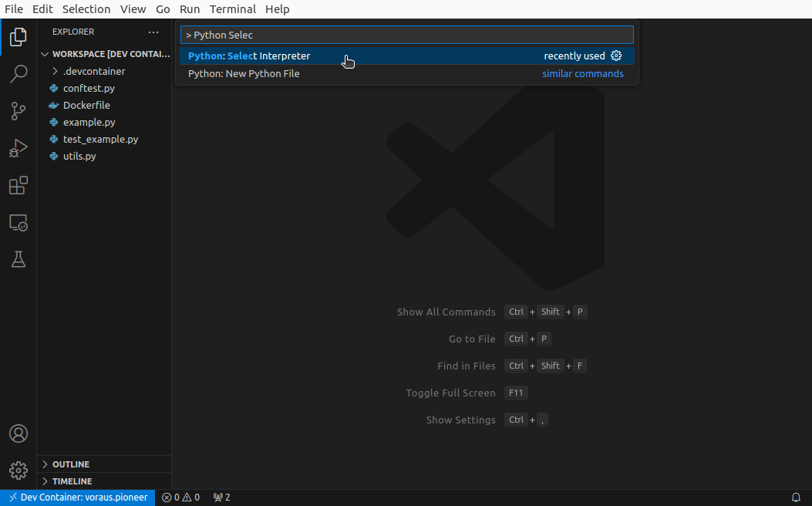This screenshot has height=506, width=812.
Task: Open the Selection menu
Action: [86, 9]
